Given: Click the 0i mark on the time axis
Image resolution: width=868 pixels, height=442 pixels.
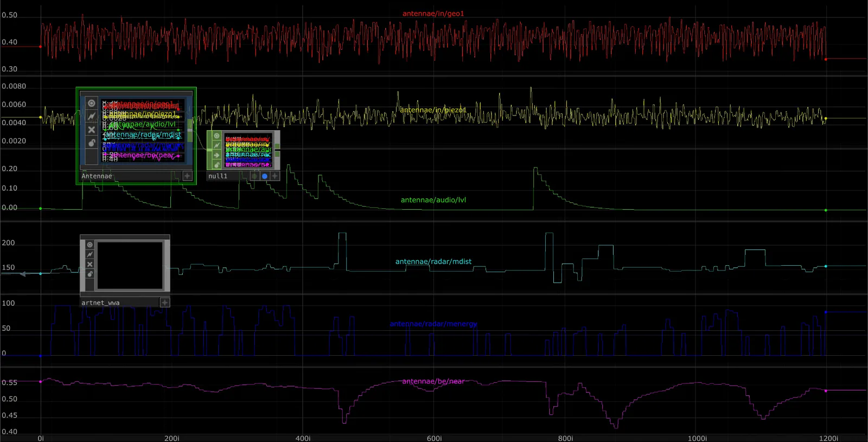Looking at the screenshot, I should pyautogui.click(x=41, y=438).
